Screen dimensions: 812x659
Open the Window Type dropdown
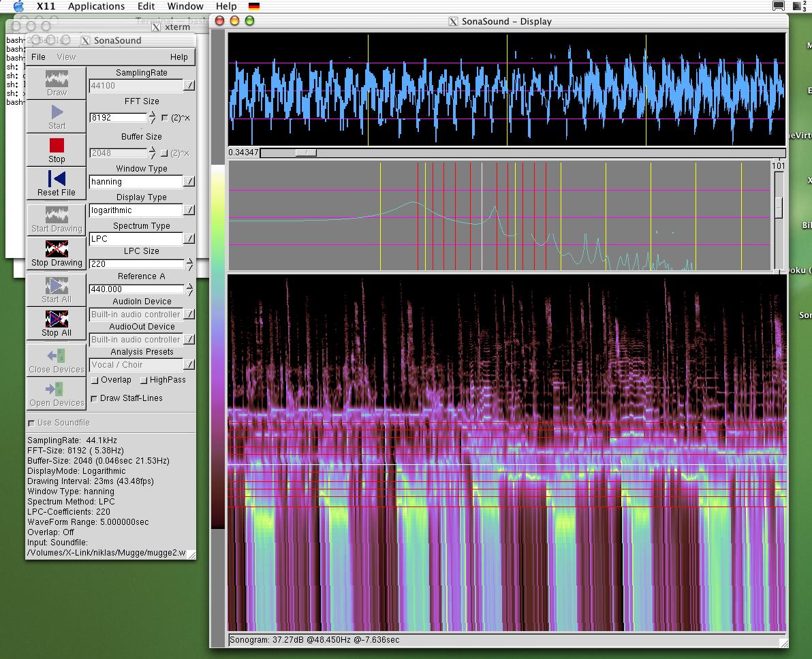[189, 182]
